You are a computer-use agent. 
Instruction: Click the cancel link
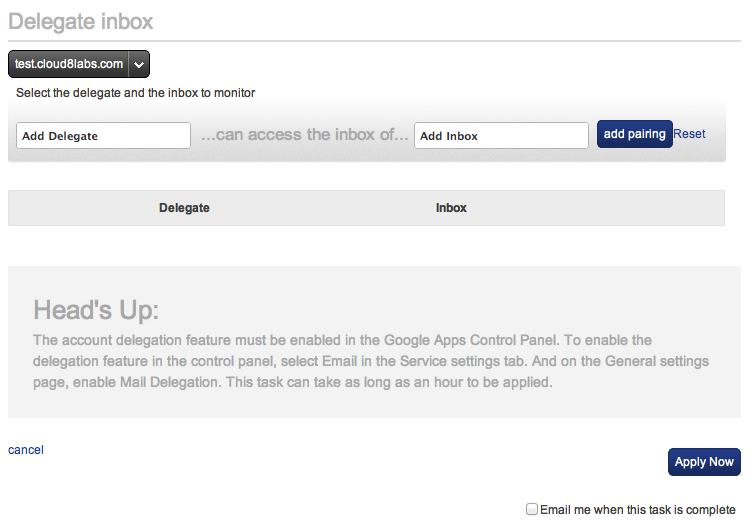[26, 450]
